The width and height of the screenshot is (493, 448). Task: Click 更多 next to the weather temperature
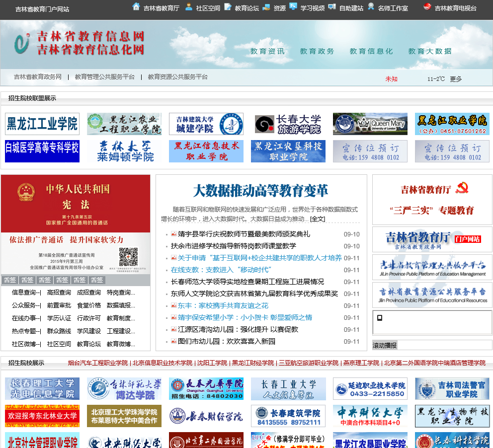click(x=456, y=79)
